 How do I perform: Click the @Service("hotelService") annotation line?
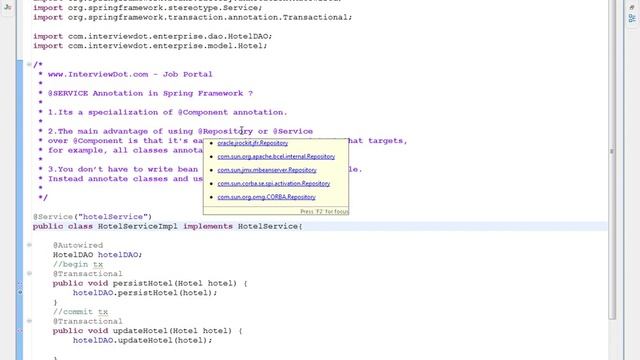click(x=92, y=217)
